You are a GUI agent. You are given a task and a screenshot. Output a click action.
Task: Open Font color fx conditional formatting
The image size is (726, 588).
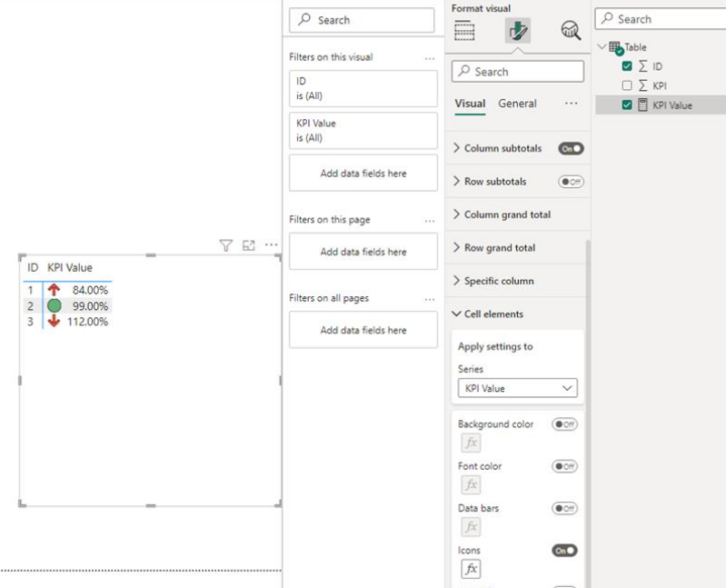pyautogui.click(x=471, y=484)
